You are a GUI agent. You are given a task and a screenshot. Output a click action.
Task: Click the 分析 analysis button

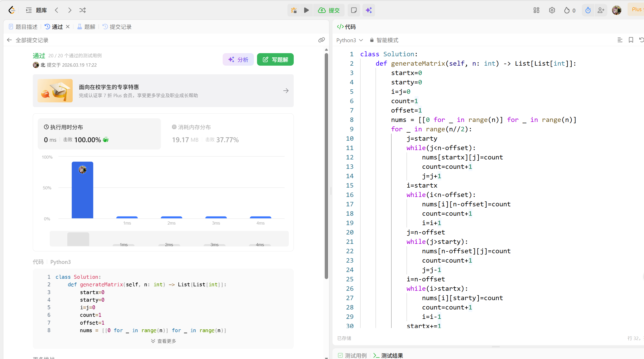[x=238, y=60]
